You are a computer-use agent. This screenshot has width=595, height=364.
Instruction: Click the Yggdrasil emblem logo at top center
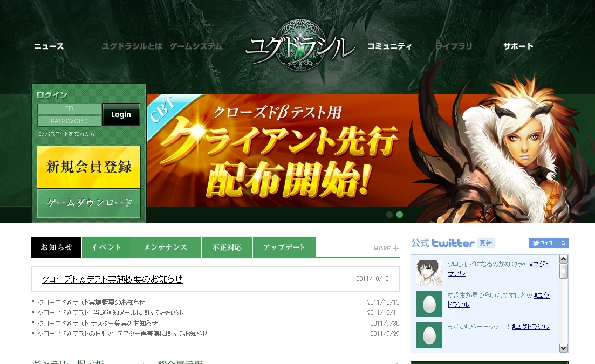tap(300, 46)
